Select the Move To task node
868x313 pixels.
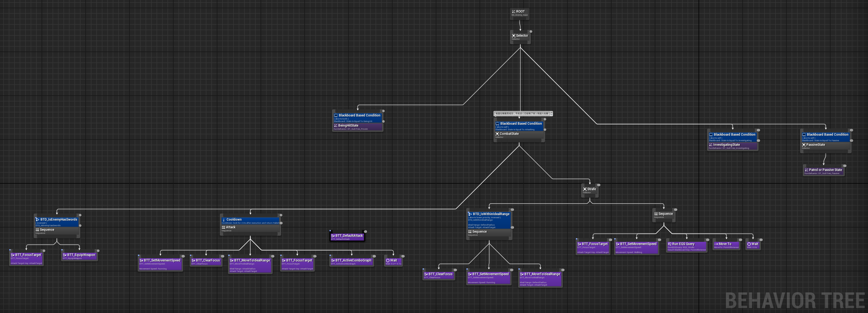click(x=726, y=245)
